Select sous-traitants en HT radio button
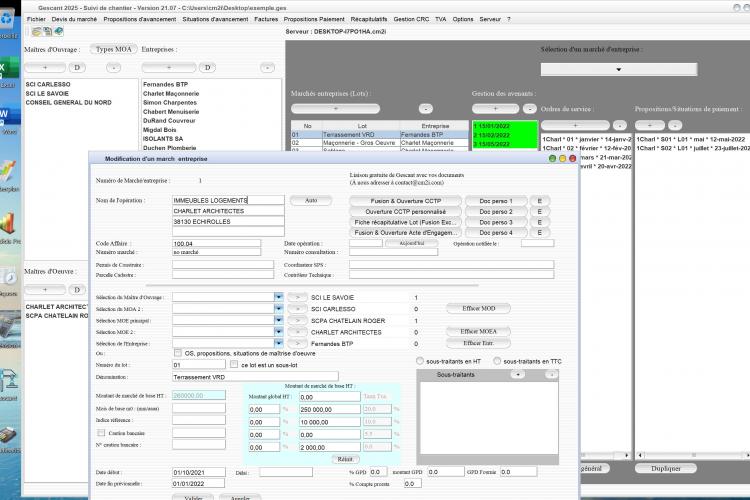 point(419,361)
